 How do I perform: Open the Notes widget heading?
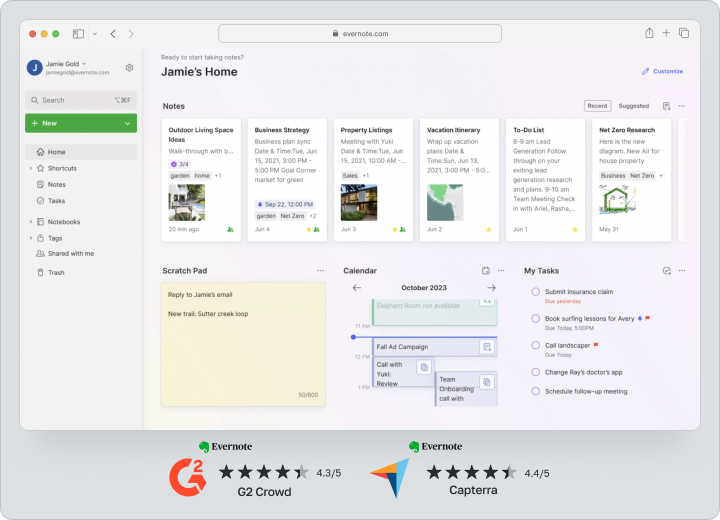pos(174,106)
